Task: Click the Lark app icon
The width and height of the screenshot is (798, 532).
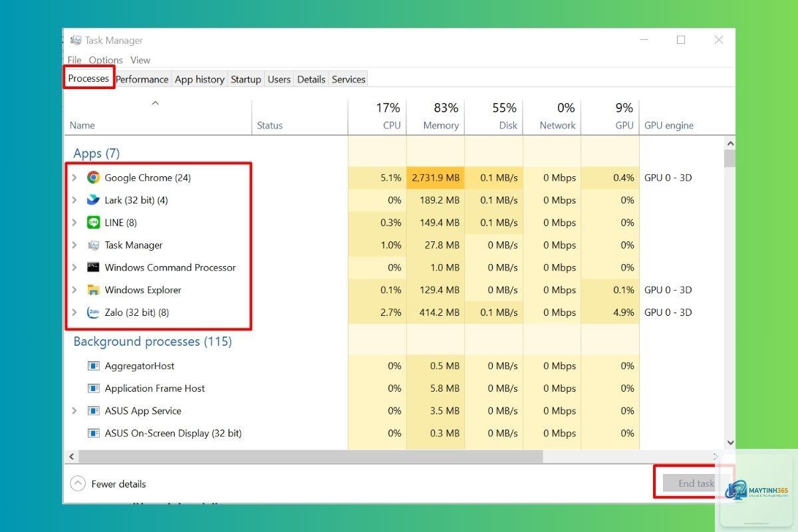Action: tap(93, 200)
